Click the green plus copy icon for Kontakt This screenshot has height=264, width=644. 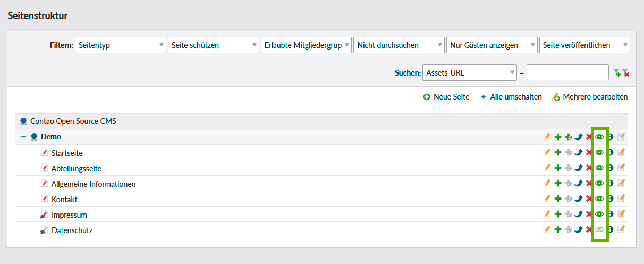(x=558, y=199)
